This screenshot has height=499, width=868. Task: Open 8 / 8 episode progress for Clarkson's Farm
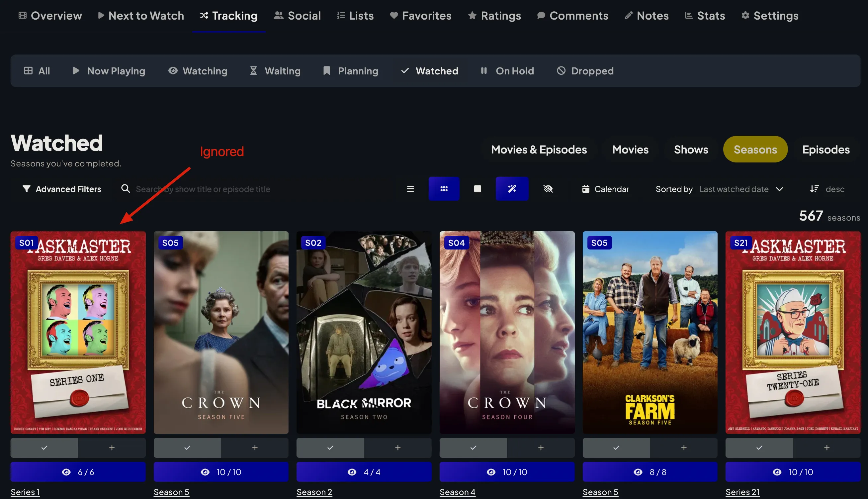tap(650, 472)
